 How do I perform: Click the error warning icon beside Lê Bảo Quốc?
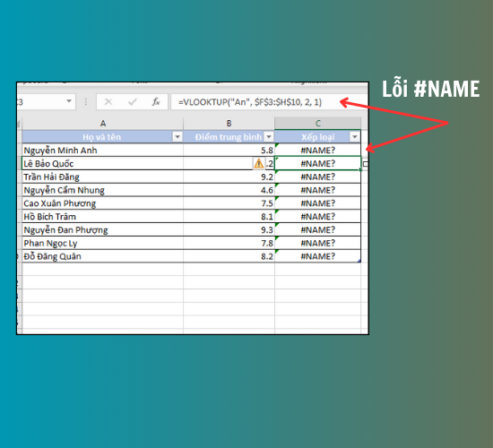pos(259,163)
